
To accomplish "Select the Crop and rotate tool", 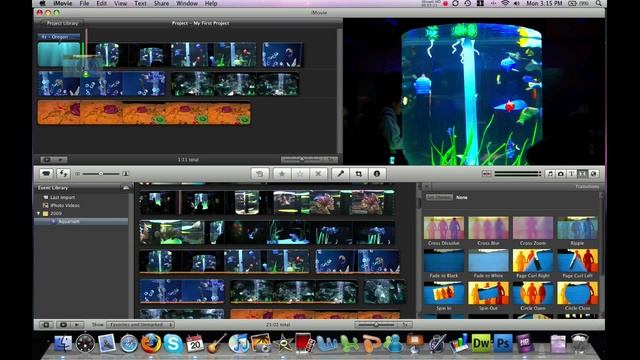I will click(x=358, y=174).
